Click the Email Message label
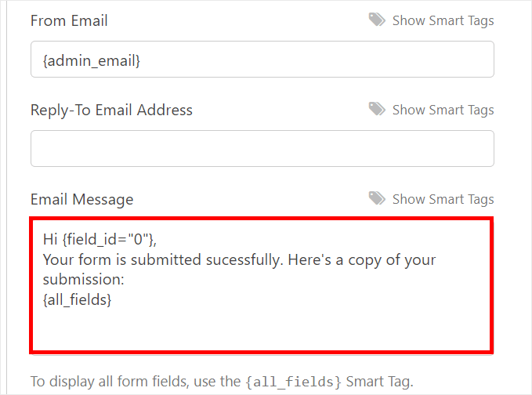The width and height of the screenshot is (532, 395). [x=81, y=199]
